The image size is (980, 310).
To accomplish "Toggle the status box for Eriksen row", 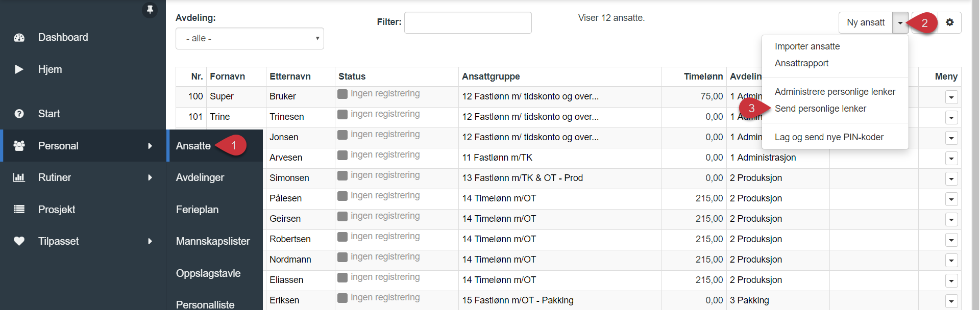I will click(342, 298).
